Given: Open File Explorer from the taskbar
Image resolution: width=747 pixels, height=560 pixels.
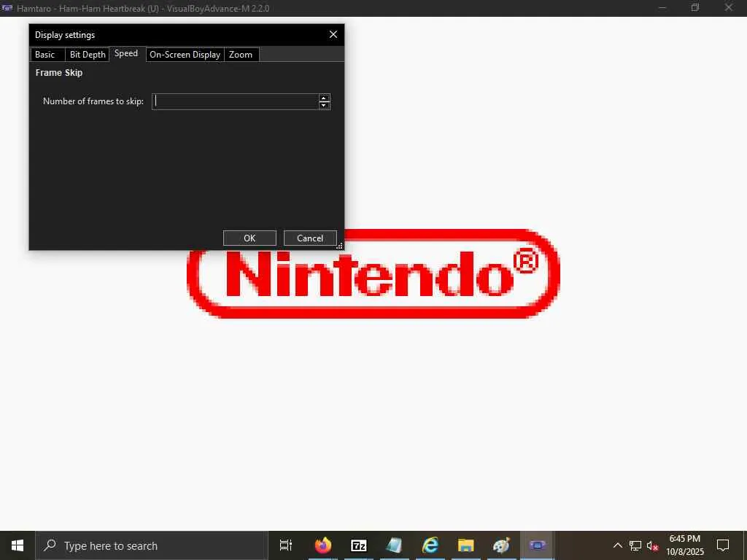Looking at the screenshot, I should [466, 545].
